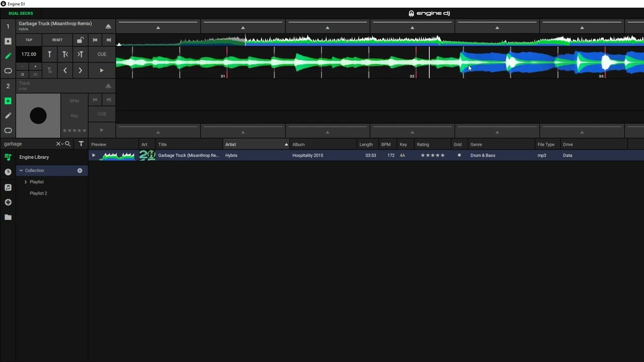Add playlist with Collection plus icon
Image resolution: width=644 pixels, height=362 pixels.
click(79, 170)
